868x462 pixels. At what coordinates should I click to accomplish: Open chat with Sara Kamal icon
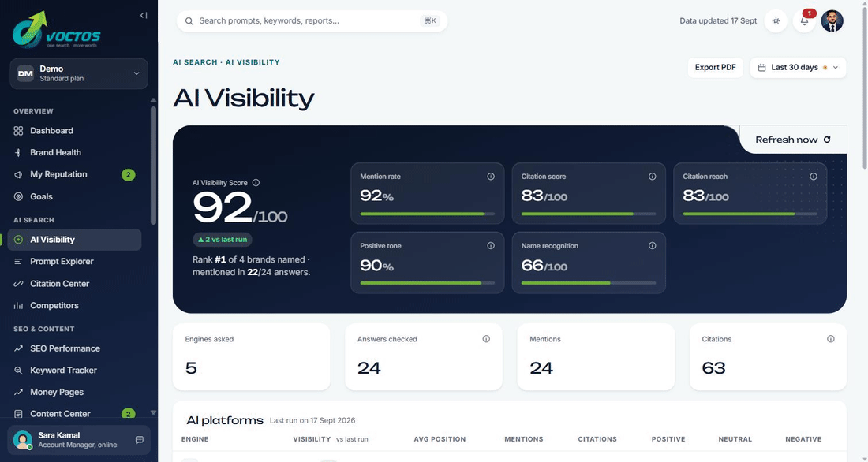click(x=140, y=440)
